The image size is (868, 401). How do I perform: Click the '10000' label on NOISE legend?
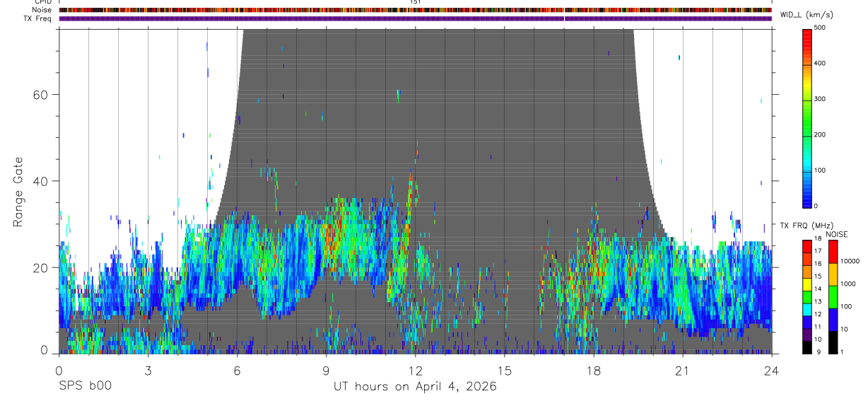pyautogui.click(x=849, y=261)
